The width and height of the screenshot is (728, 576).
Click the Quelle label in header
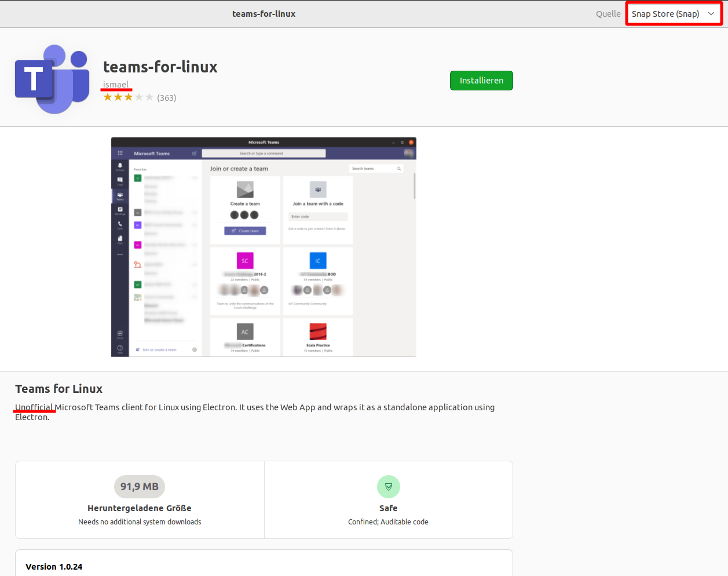tap(608, 14)
